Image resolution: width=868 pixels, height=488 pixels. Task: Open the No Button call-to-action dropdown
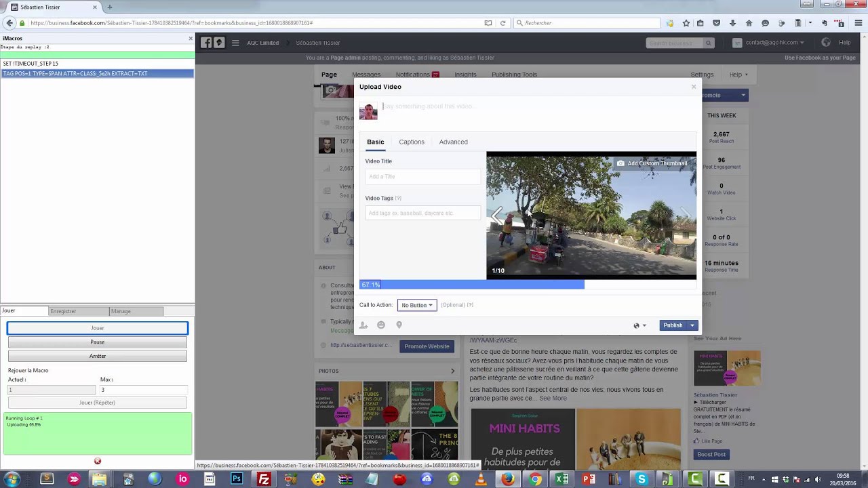(x=417, y=305)
